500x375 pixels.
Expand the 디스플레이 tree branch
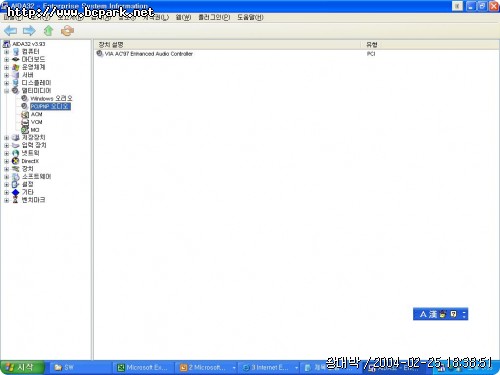point(6,83)
